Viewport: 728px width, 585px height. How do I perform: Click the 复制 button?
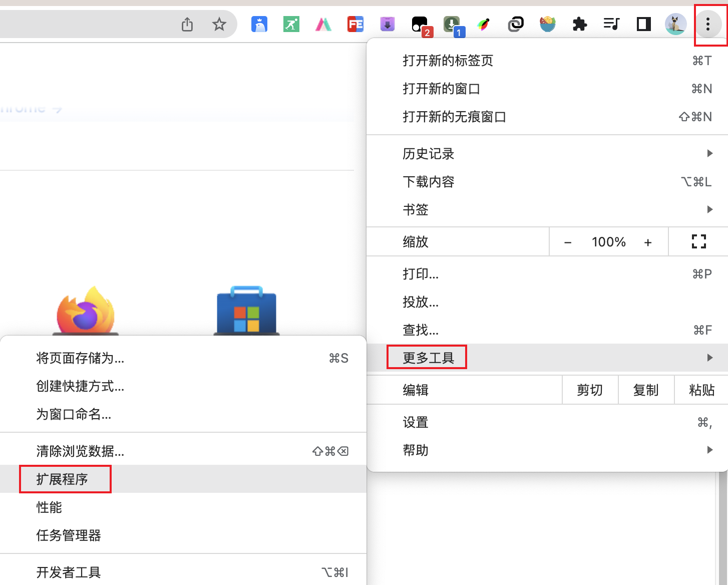coord(646,390)
